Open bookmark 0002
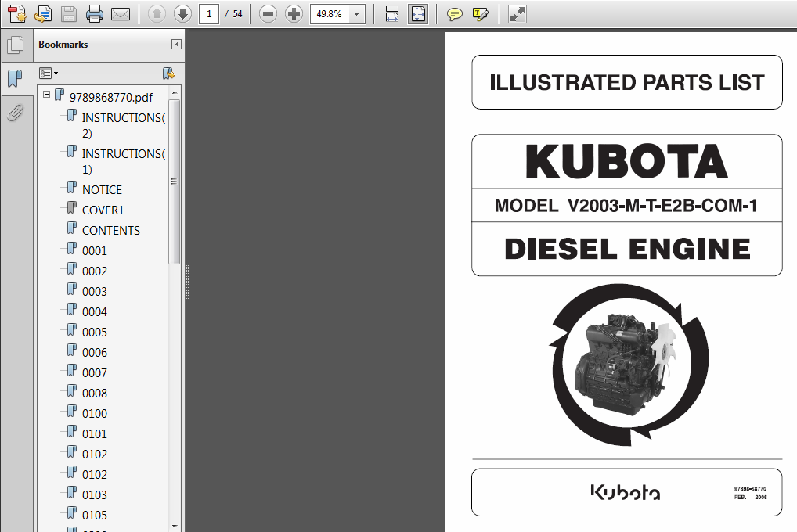 coord(95,271)
